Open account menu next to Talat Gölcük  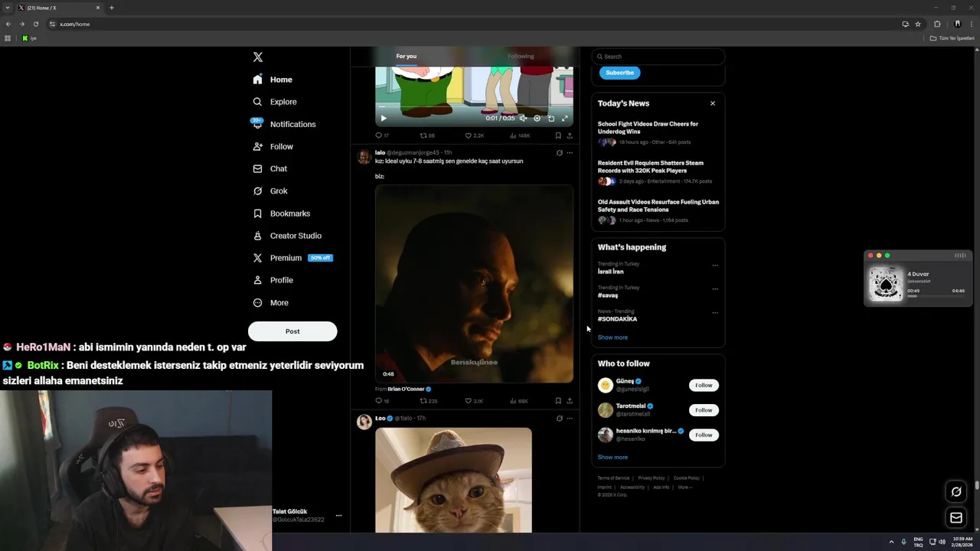(x=338, y=516)
